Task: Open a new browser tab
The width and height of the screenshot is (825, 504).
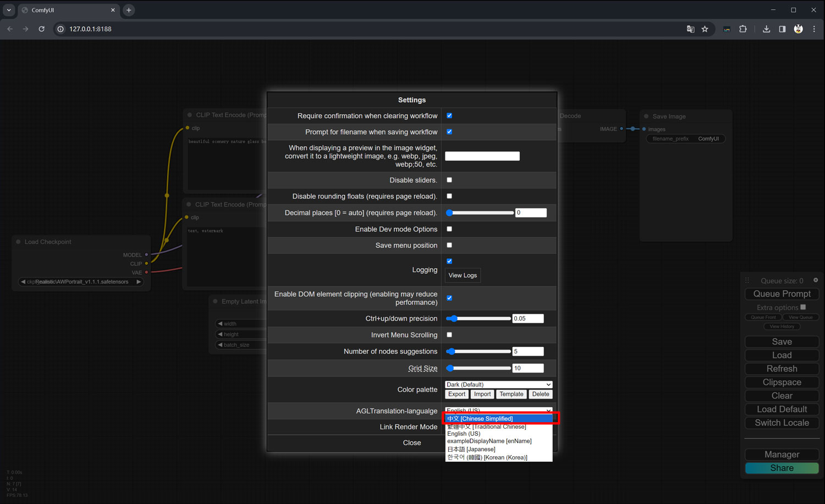Action: (x=129, y=10)
